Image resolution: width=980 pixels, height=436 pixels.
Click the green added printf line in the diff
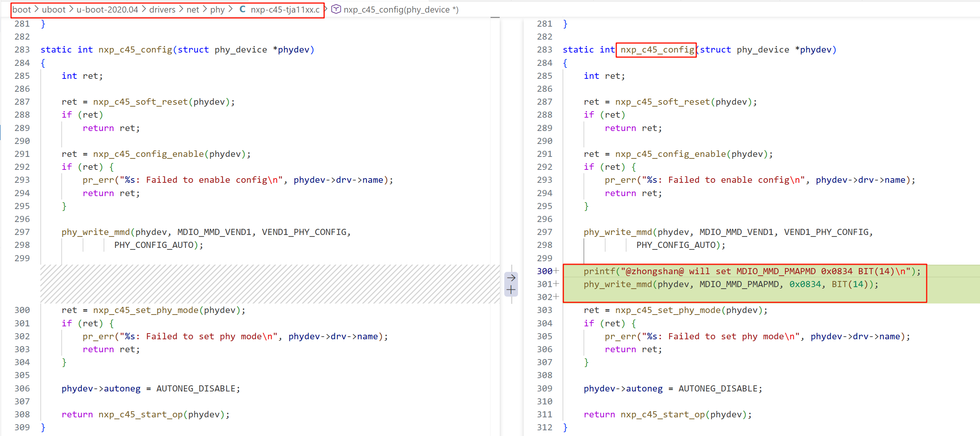751,271
